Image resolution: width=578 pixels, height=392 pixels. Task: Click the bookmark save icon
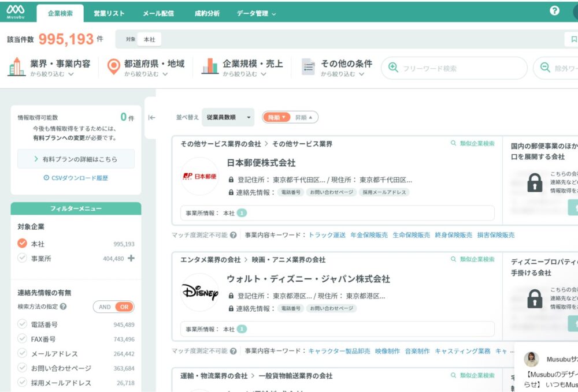point(573,39)
